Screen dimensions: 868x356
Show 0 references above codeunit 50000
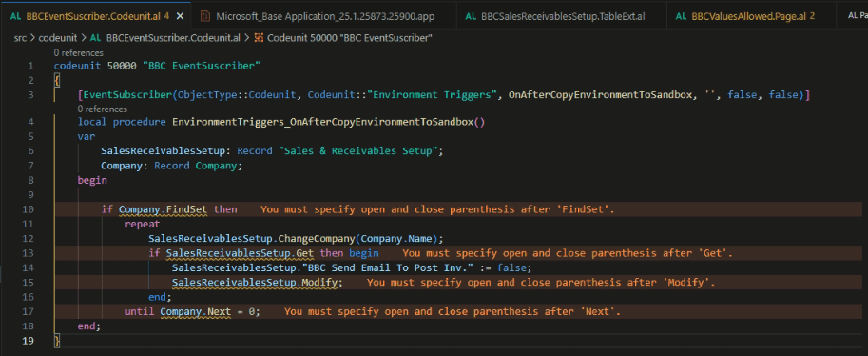[x=79, y=52]
